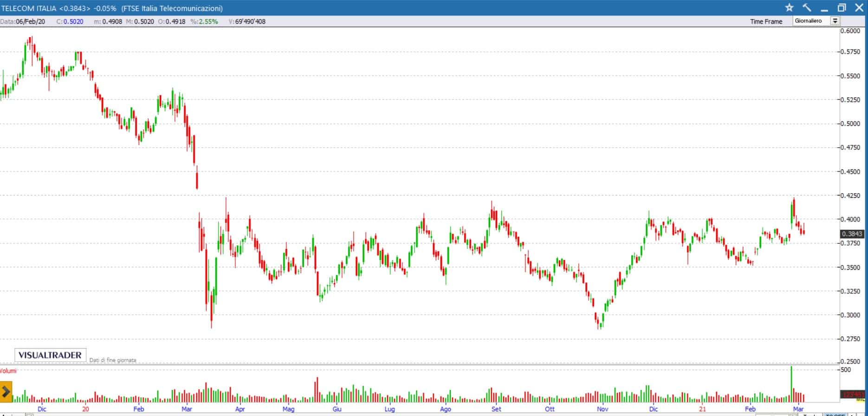
Task: Click the red volume value indicator
Action: pyautogui.click(x=853, y=394)
